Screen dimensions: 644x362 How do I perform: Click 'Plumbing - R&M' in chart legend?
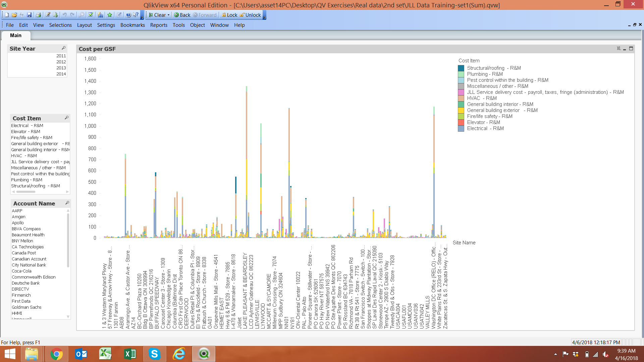coord(485,74)
